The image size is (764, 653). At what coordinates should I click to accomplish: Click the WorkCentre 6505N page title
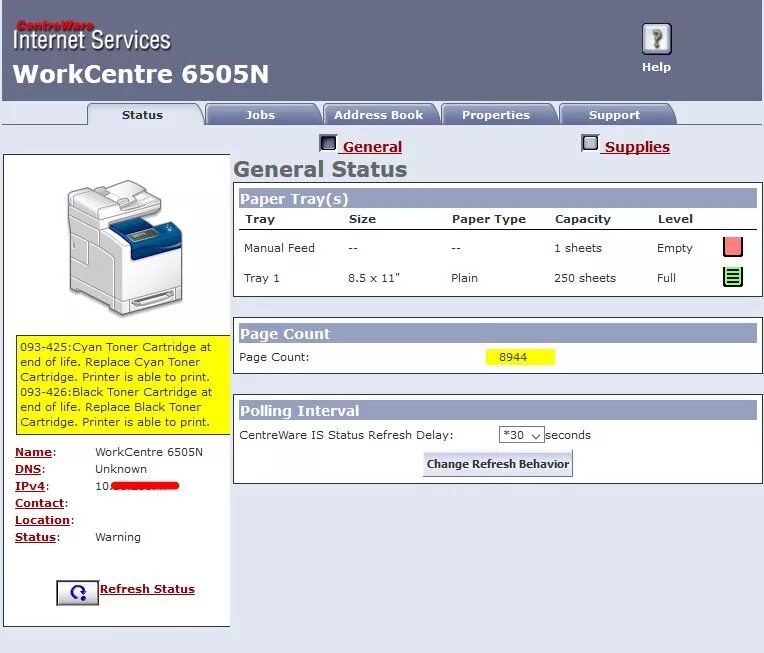[141, 74]
